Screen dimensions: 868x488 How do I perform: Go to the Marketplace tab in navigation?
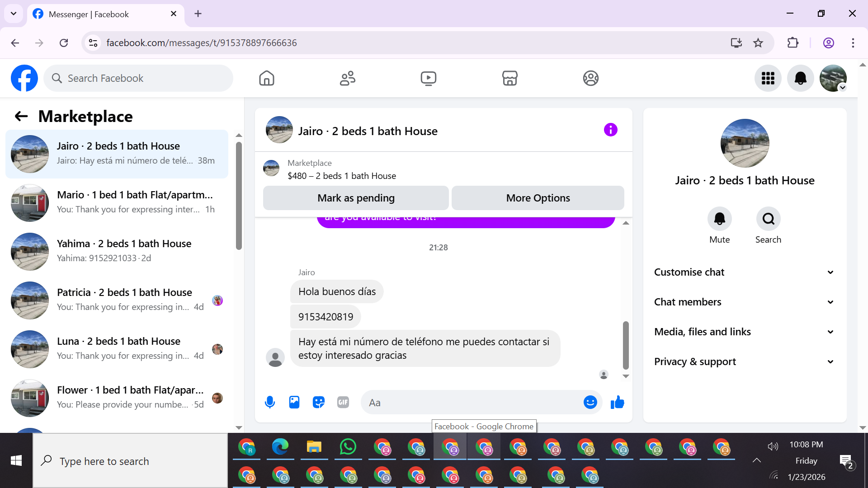[509, 78]
